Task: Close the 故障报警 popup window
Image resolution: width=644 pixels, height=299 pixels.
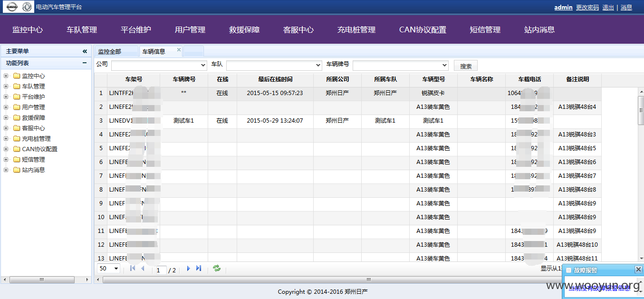Action: pyautogui.click(x=638, y=270)
